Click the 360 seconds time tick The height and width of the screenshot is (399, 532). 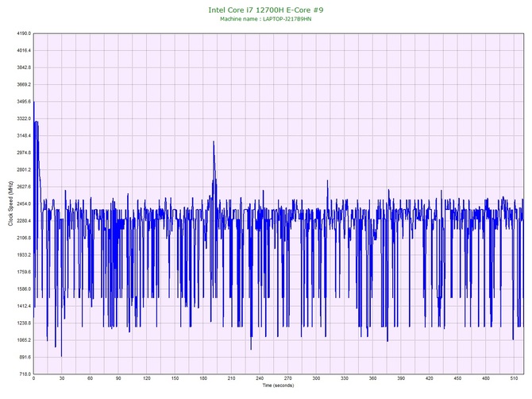tap(372, 378)
